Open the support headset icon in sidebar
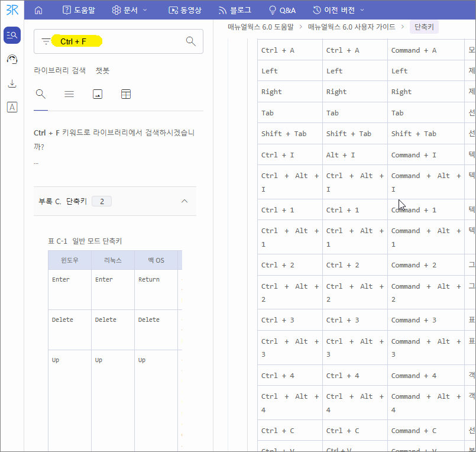The image size is (476, 452). (12, 59)
